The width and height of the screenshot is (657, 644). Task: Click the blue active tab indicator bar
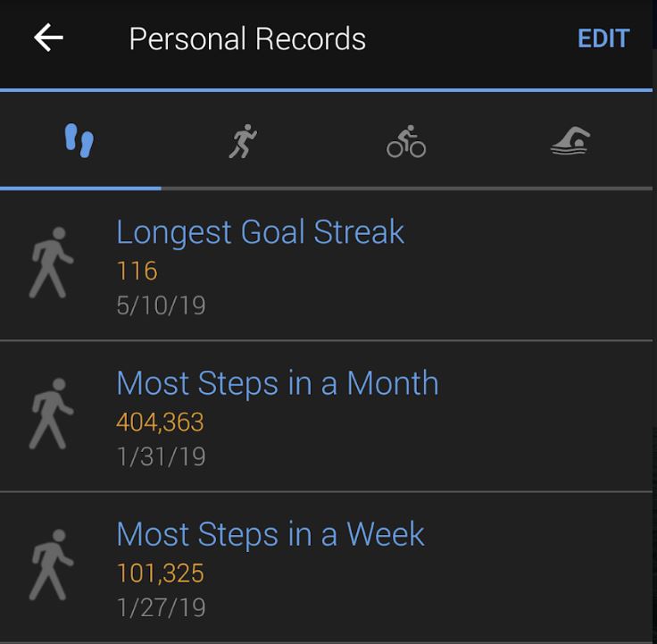[80, 188]
